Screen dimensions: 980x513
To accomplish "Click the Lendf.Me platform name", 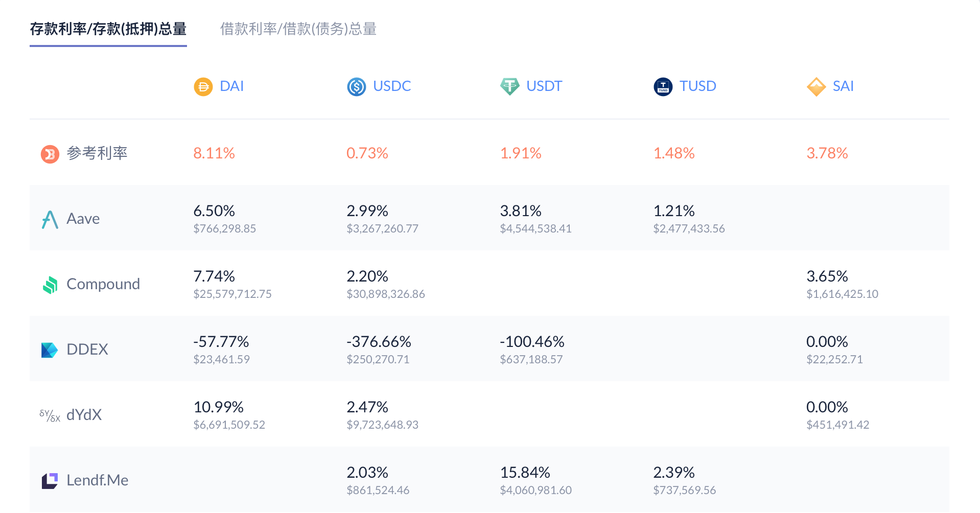I will [x=98, y=480].
